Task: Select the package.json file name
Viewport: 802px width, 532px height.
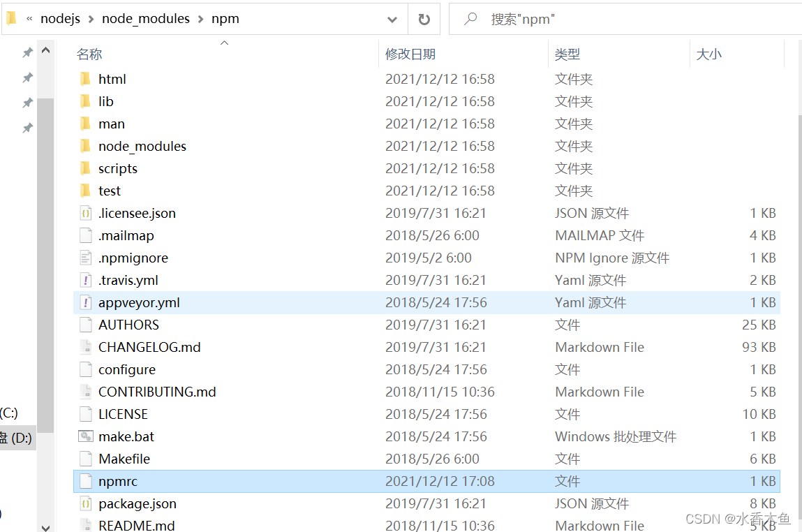Action: point(138,504)
